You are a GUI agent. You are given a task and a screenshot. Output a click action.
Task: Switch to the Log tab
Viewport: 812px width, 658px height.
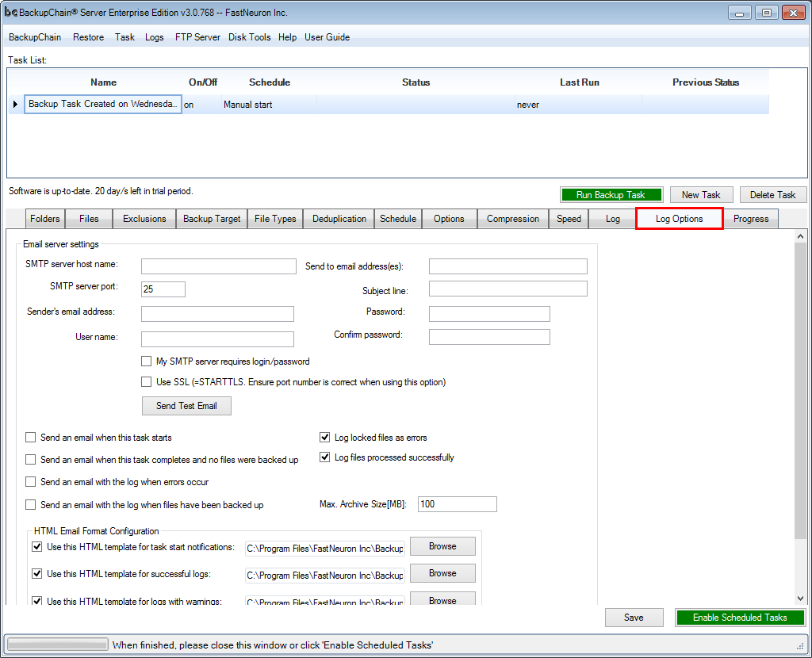point(613,219)
